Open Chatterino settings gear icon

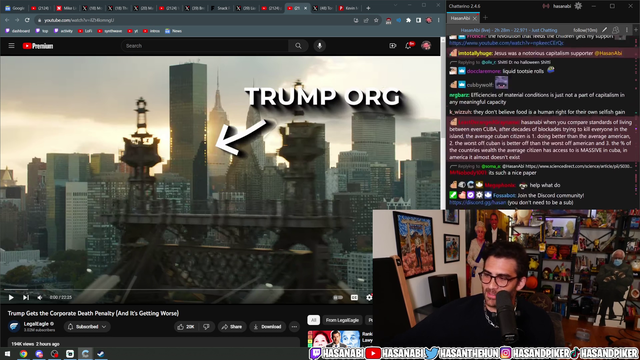(x=578, y=6)
